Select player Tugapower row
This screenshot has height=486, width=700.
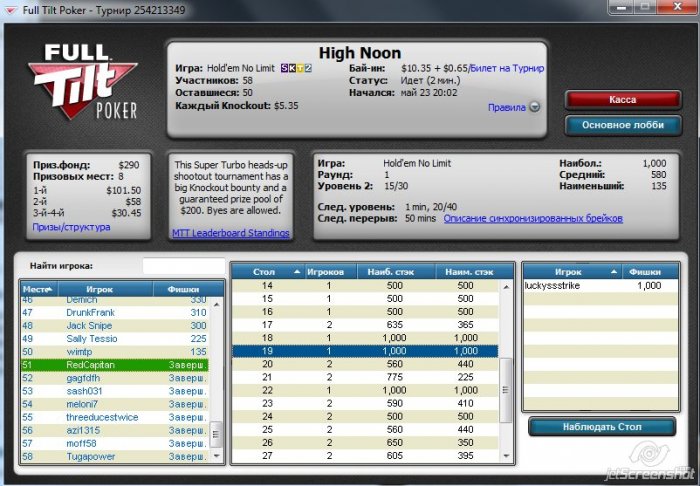coord(114,457)
